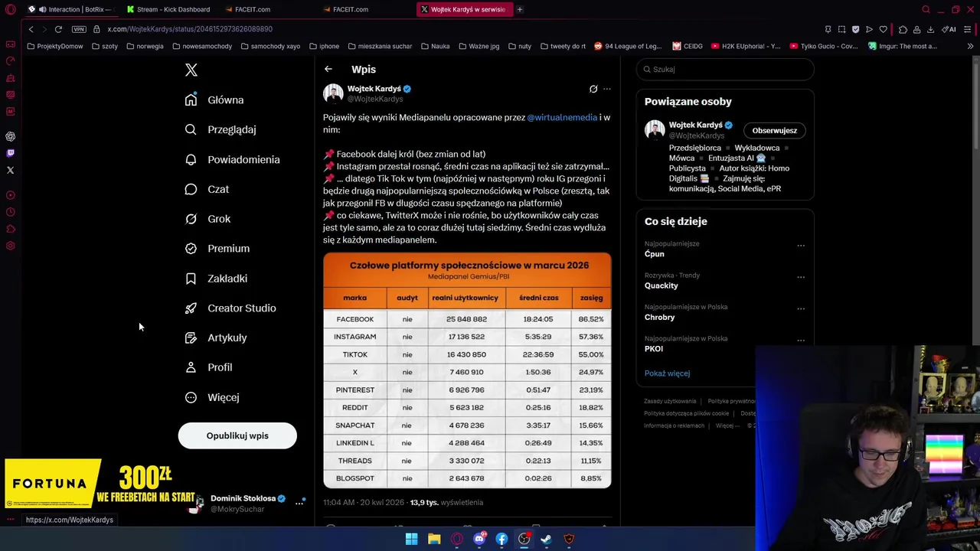Screen dimensions: 980x551
Task: Open post options three-dot menu
Action: coord(607,89)
